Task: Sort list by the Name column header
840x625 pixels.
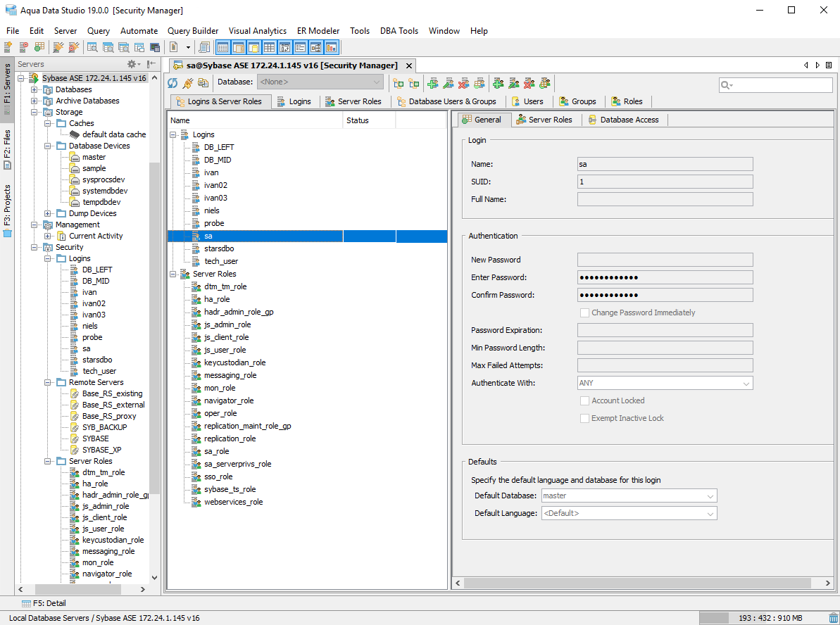Action: (x=255, y=120)
